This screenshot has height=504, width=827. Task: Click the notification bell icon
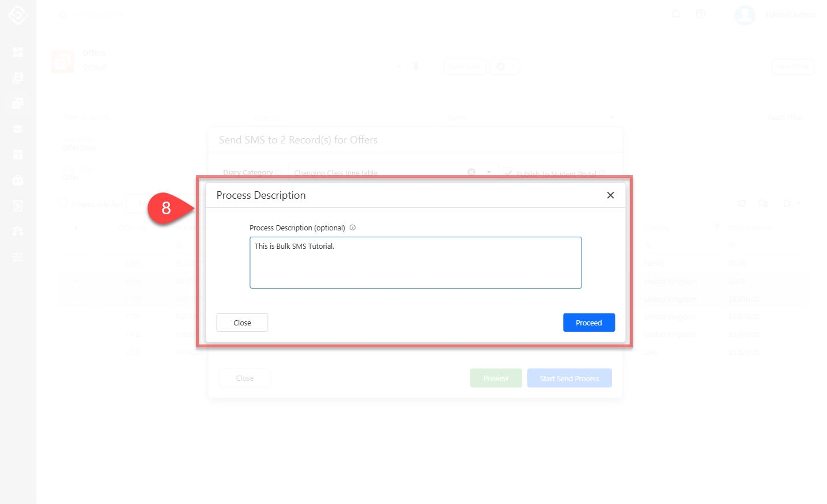pyautogui.click(x=676, y=14)
